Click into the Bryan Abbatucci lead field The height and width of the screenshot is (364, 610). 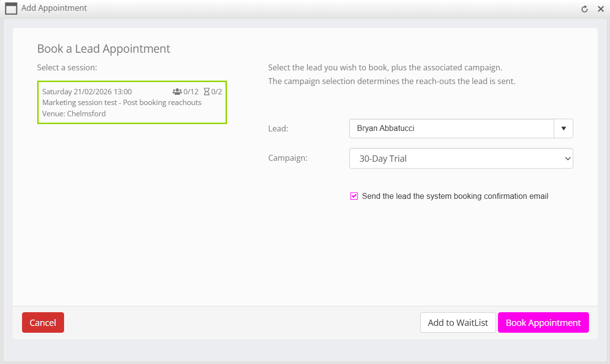451,129
